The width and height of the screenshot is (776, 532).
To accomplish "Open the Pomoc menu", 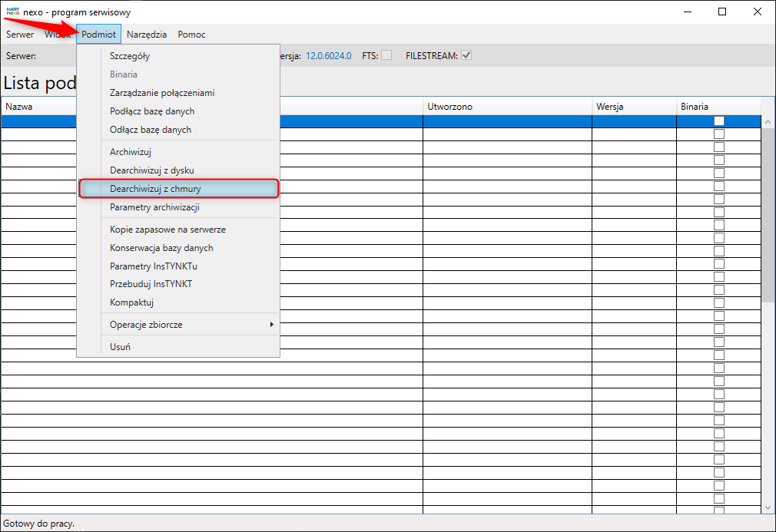I will pyautogui.click(x=191, y=34).
